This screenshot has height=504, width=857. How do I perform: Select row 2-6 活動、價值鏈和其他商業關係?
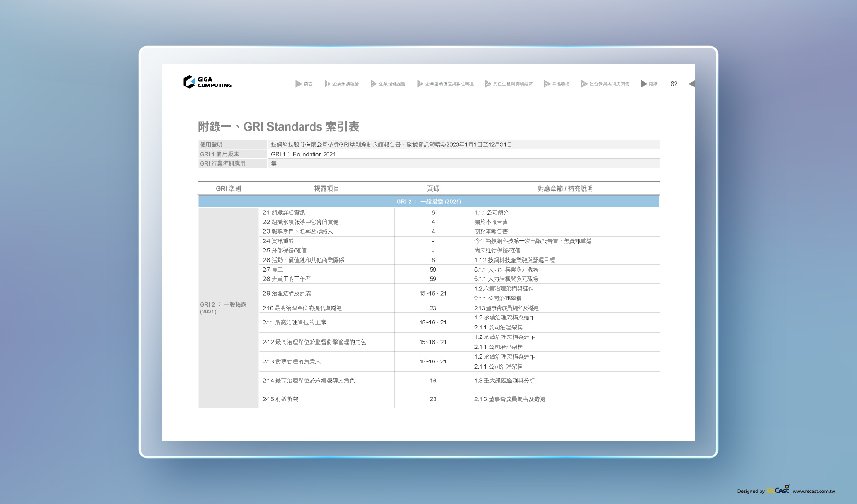459,260
